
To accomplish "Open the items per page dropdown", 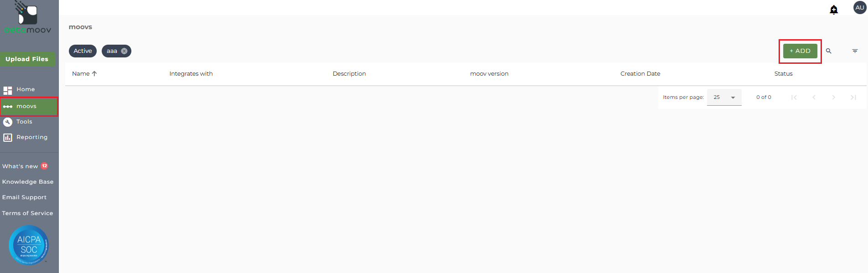I will 724,97.
